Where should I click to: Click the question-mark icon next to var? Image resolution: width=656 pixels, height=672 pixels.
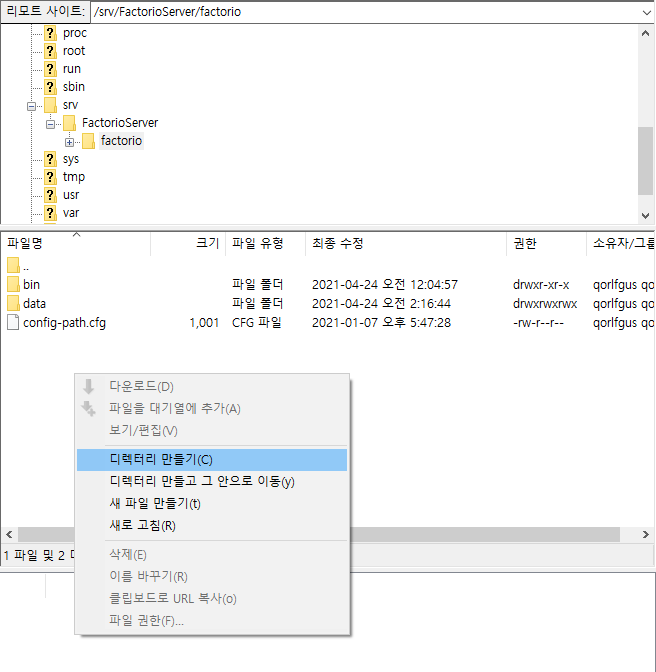(x=50, y=213)
